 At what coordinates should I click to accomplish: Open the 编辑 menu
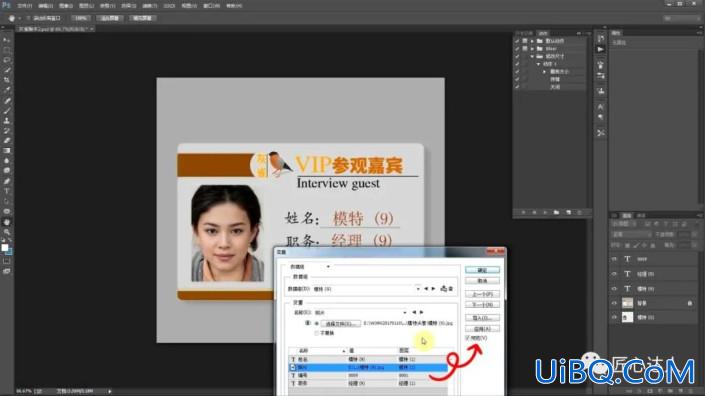click(x=45, y=6)
